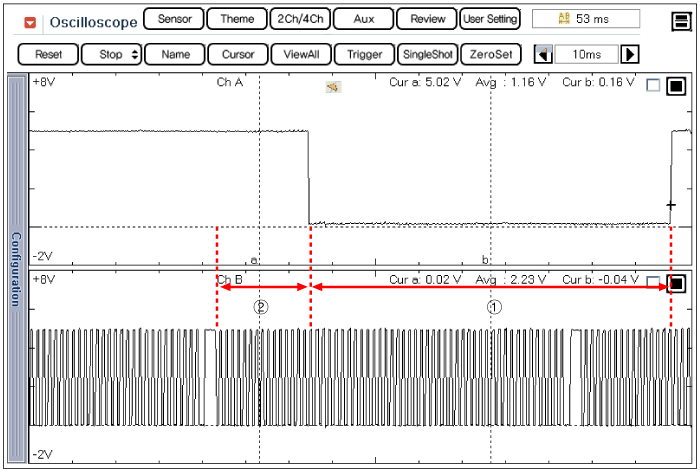Click cursor b marker in Ch A
Screen dimensions: 700x472
[x=485, y=259]
